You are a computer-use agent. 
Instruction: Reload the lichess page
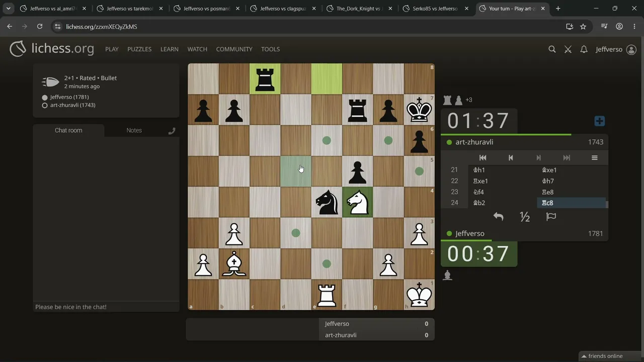40,27
